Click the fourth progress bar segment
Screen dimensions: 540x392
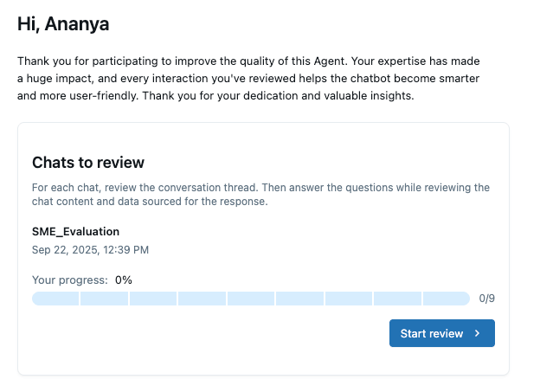[x=202, y=299]
